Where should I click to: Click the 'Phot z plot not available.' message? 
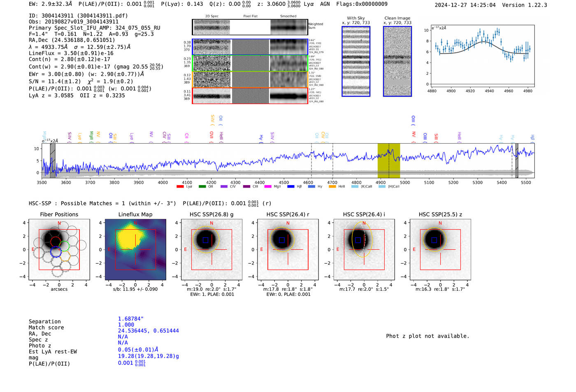pos(428,336)
